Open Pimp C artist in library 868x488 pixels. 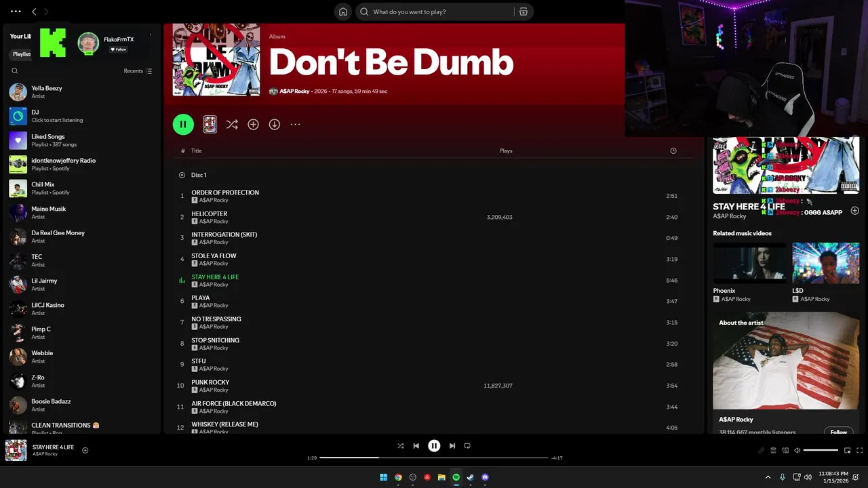(81, 333)
